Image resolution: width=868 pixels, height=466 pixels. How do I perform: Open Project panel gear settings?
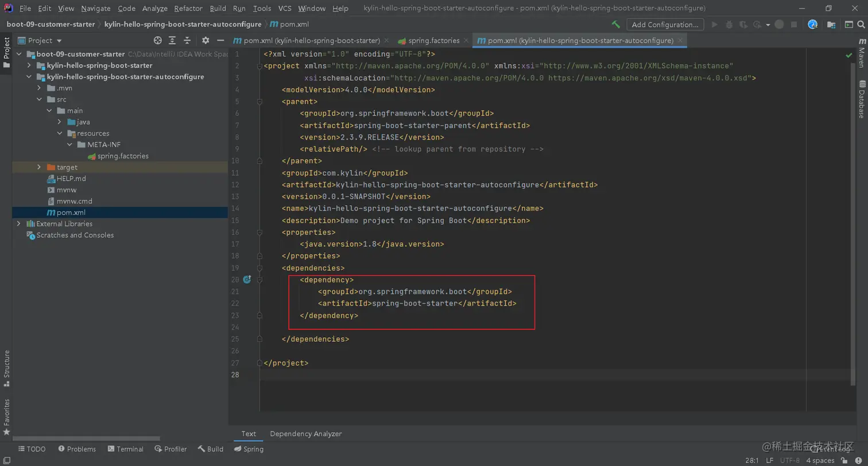(206, 40)
